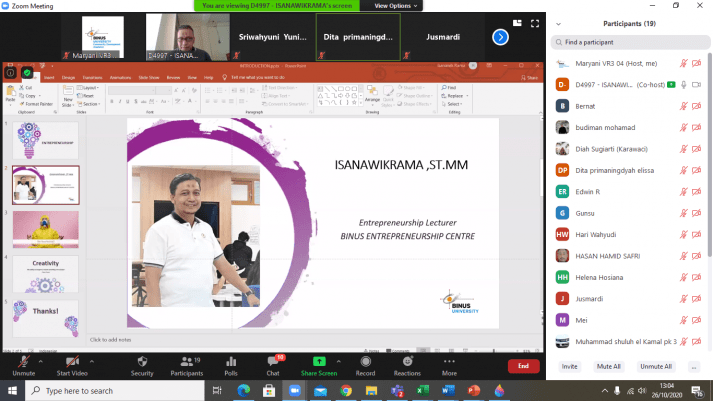This screenshot has height=401, width=713.
Task: Click Find in Editing group
Action: [449, 88]
